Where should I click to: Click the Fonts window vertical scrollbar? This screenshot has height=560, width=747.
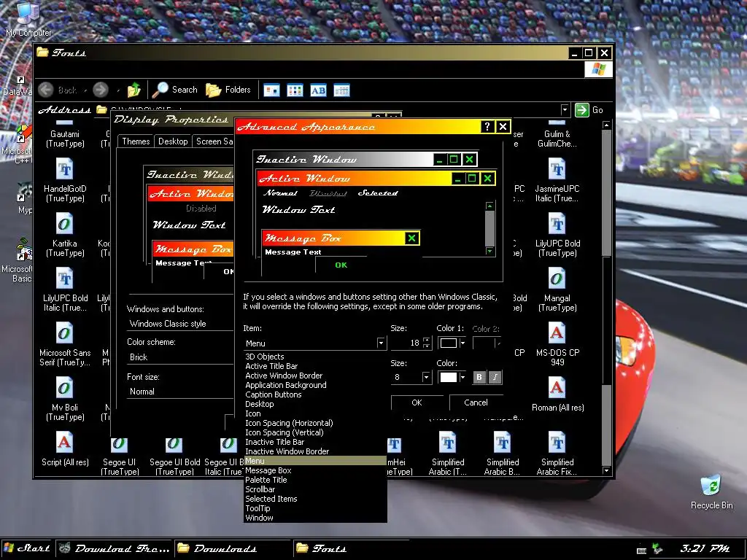pos(606,297)
